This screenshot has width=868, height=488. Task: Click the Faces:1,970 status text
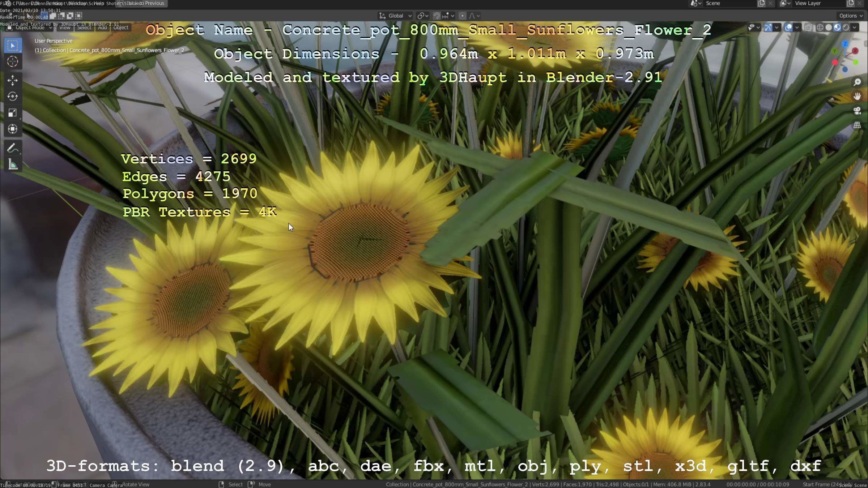[577, 484]
